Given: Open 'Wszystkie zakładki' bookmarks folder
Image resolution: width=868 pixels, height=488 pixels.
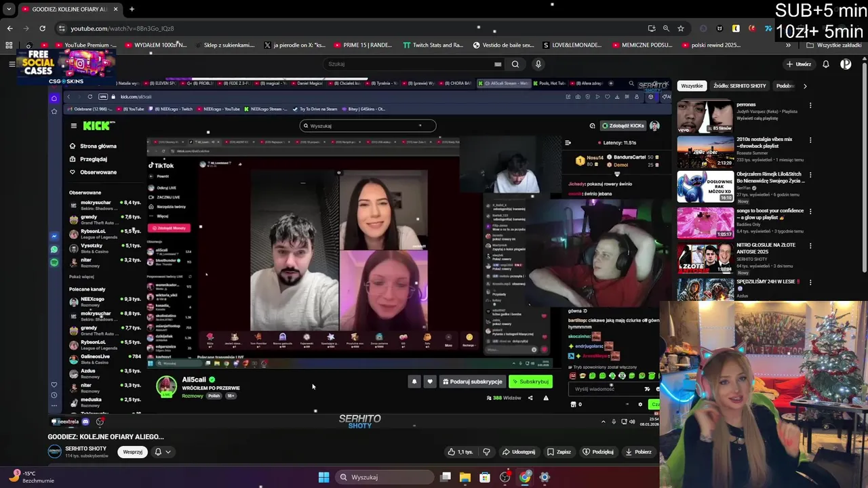Looking at the screenshot, I should pyautogui.click(x=834, y=45).
